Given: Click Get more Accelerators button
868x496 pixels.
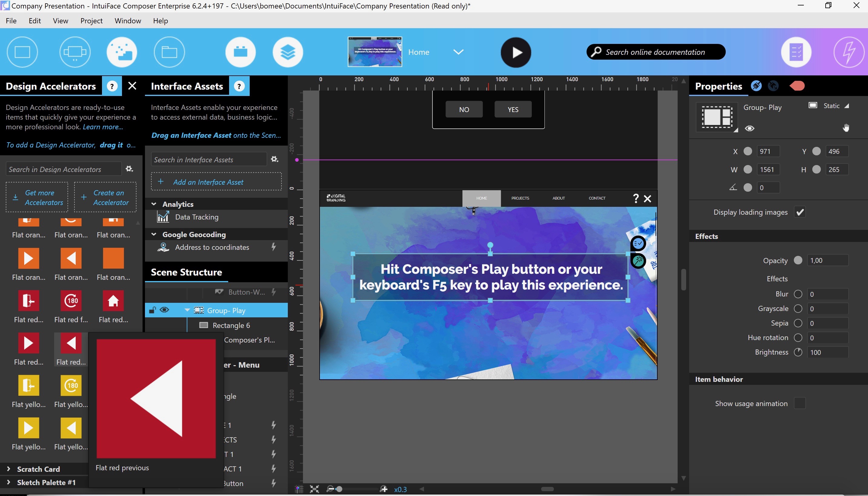Looking at the screenshot, I should coord(37,197).
